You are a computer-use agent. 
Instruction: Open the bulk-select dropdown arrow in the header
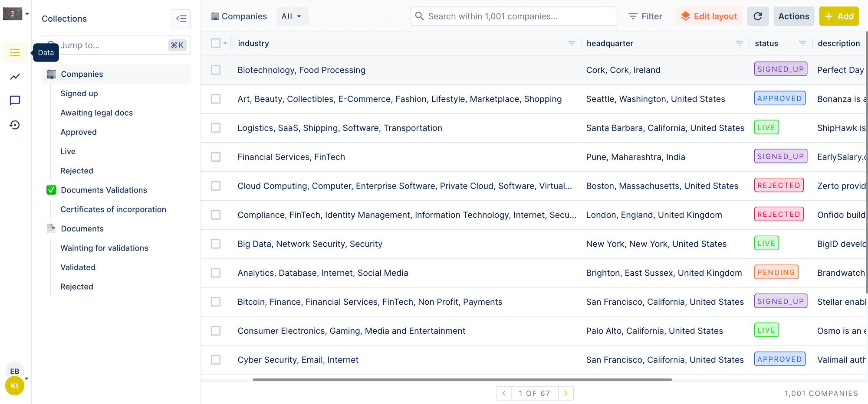click(225, 43)
